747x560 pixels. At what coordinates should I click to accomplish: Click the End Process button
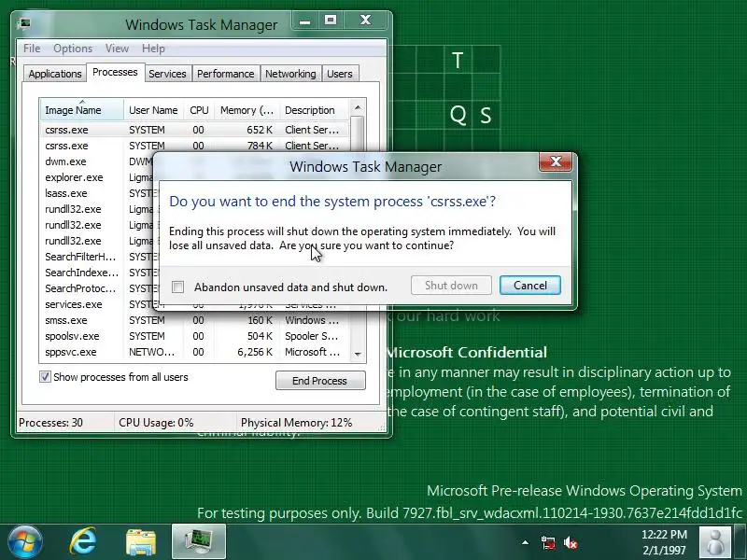(x=320, y=381)
